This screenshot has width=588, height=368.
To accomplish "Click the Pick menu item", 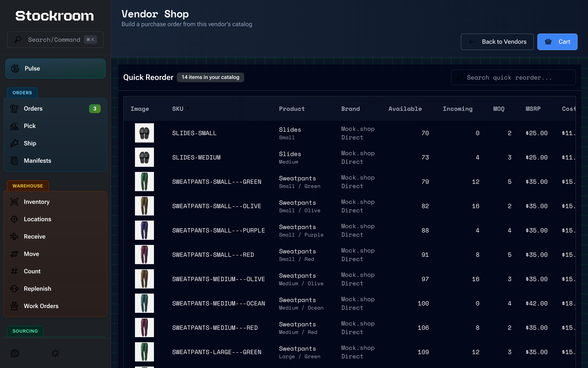I will click(x=55, y=126).
